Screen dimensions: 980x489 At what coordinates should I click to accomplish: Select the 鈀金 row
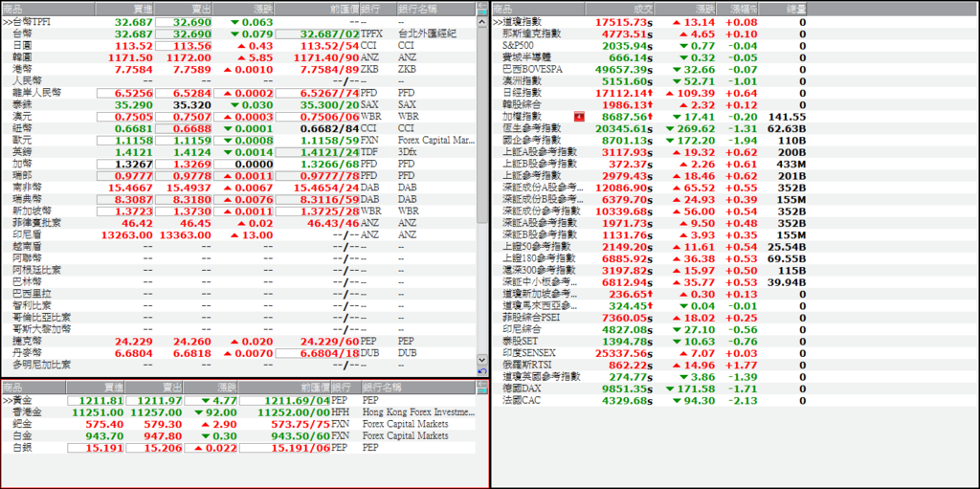coord(238,424)
